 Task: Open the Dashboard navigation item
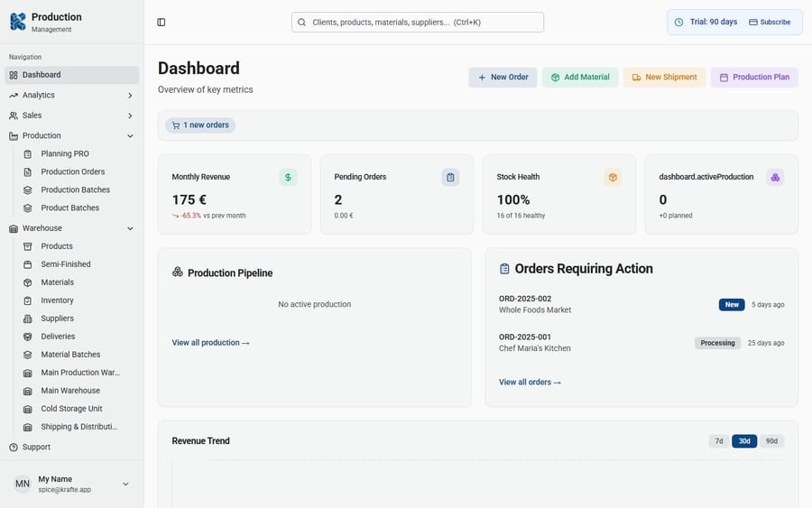pyautogui.click(x=72, y=75)
